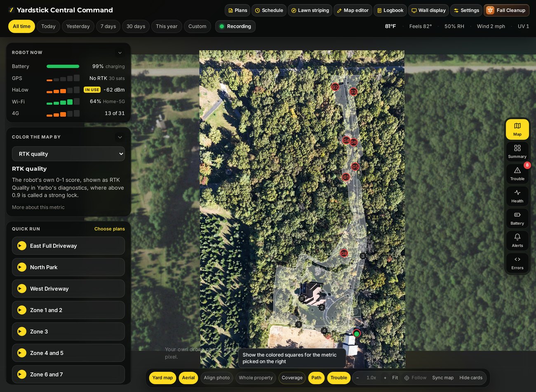536x392 pixels.
Task: Switch to Map view in sidebar
Action: click(x=517, y=129)
